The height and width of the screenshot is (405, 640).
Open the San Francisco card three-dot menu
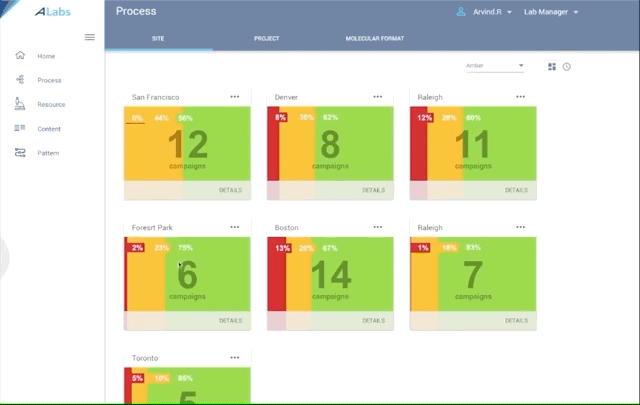235,97
